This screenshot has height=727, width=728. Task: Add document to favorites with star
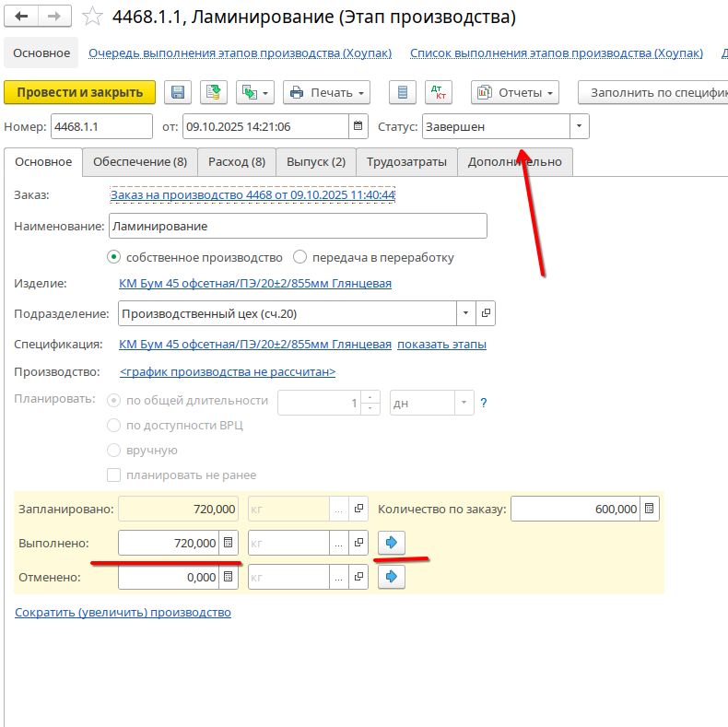[92, 17]
